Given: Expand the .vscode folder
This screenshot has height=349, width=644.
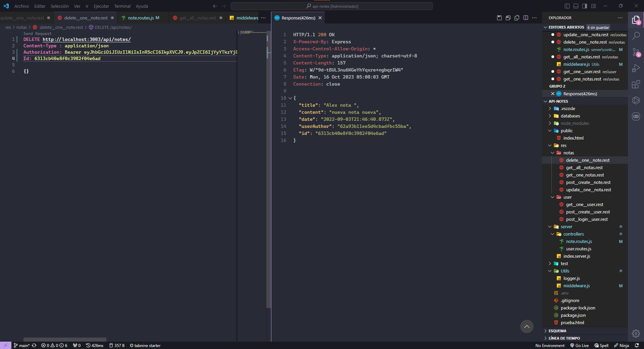Looking at the screenshot, I should (x=550, y=108).
